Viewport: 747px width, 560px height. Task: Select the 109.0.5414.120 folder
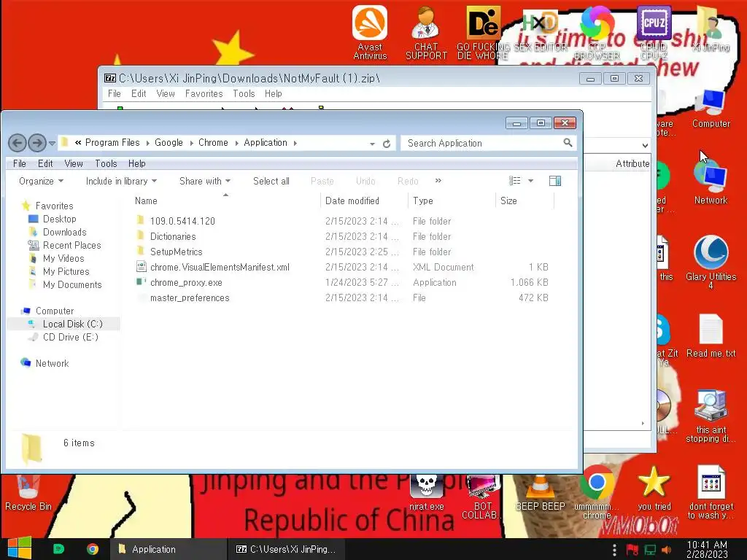[182, 221]
